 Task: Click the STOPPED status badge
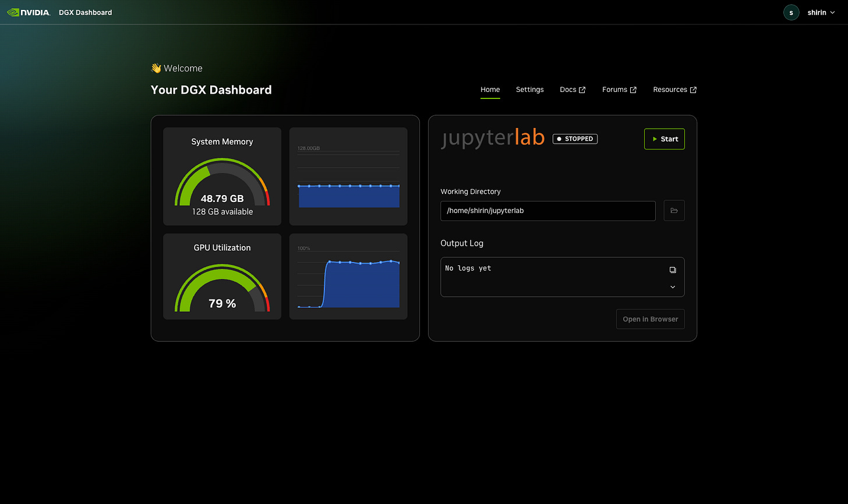point(575,139)
